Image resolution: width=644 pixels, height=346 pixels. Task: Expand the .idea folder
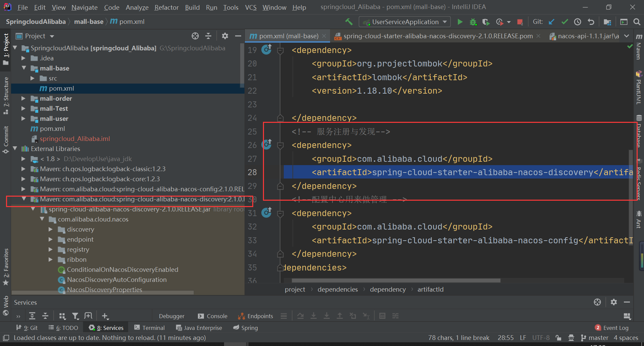point(23,58)
